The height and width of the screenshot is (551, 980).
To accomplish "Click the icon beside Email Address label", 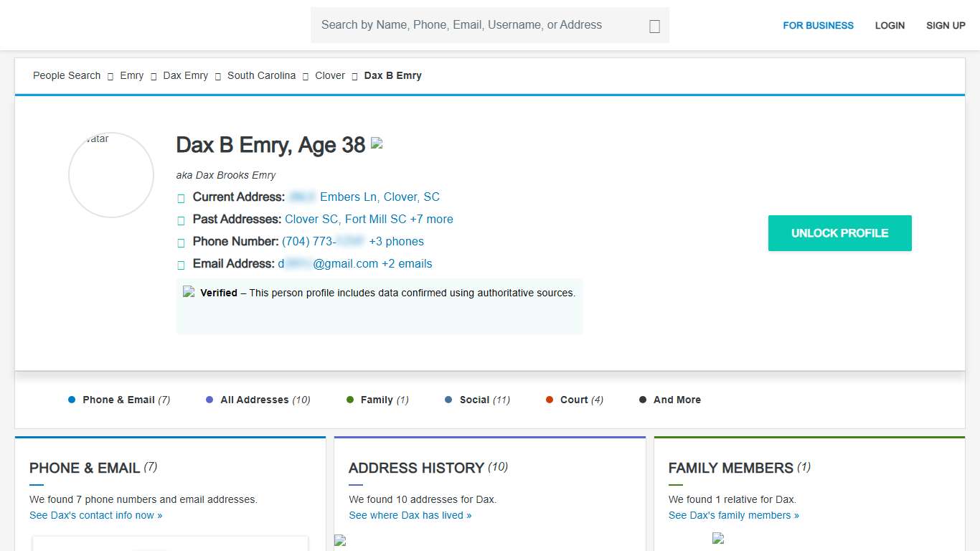I will [181, 265].
